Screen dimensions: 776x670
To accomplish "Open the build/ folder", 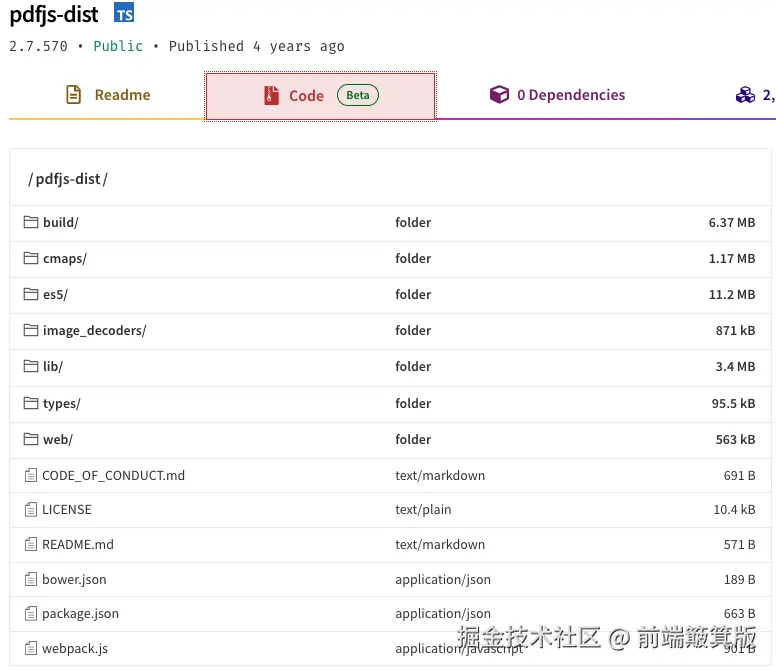I will 61,222.
